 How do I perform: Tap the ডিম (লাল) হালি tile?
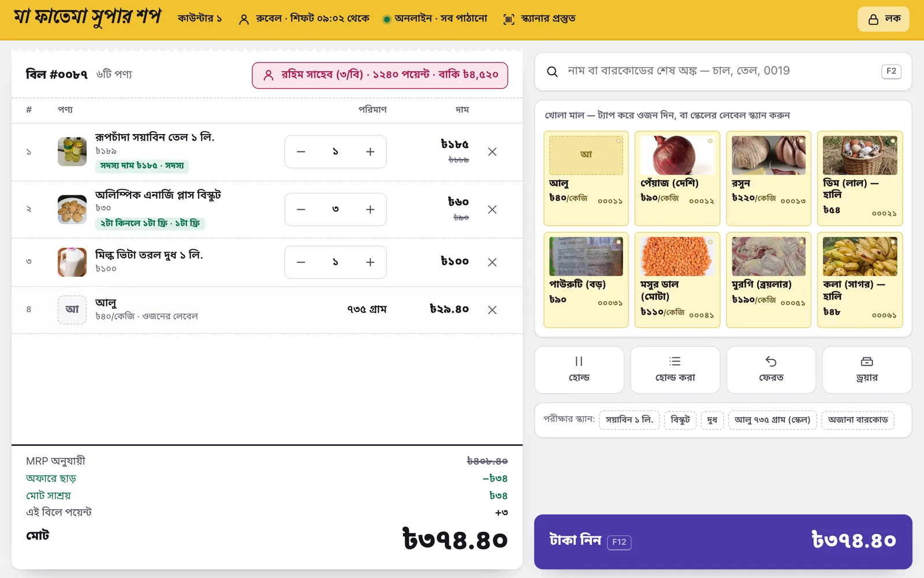(860, 178)
